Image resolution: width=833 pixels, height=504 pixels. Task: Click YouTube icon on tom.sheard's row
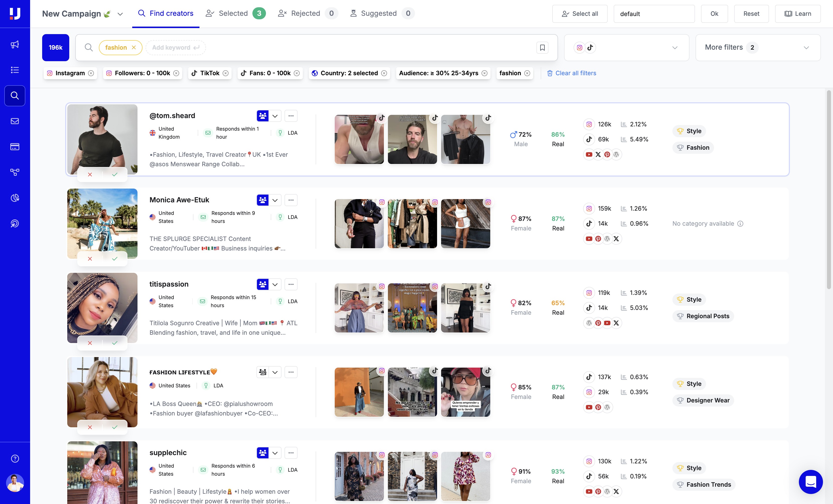(x=589, y=154)
